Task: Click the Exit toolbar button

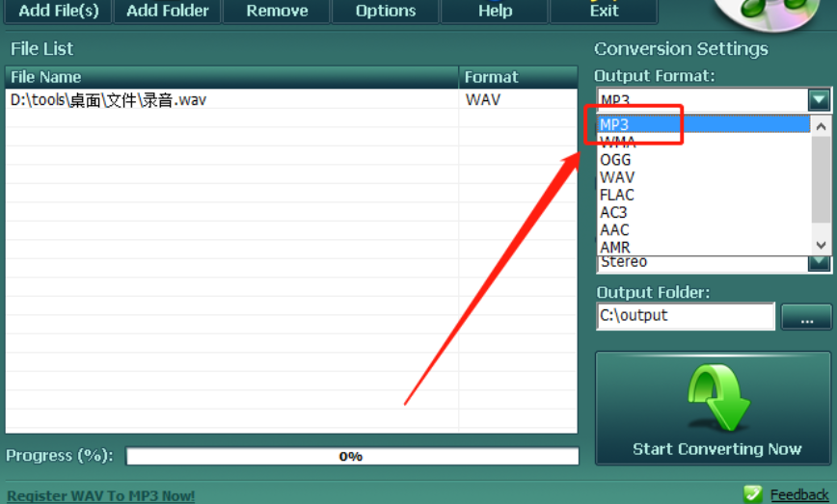Action: coord(604,12)
